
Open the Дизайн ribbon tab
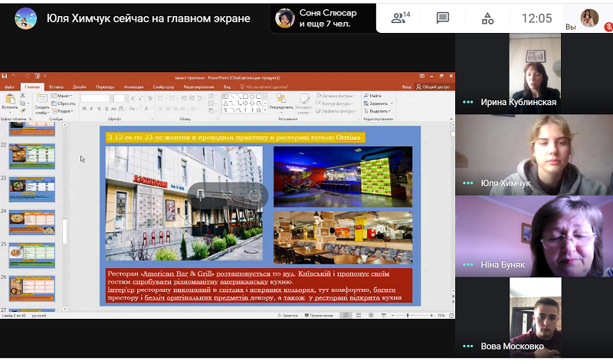80,87
